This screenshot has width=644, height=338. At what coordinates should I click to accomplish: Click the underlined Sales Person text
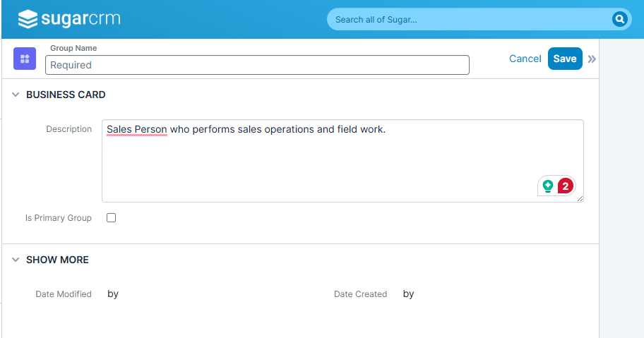tap(137, 129)
